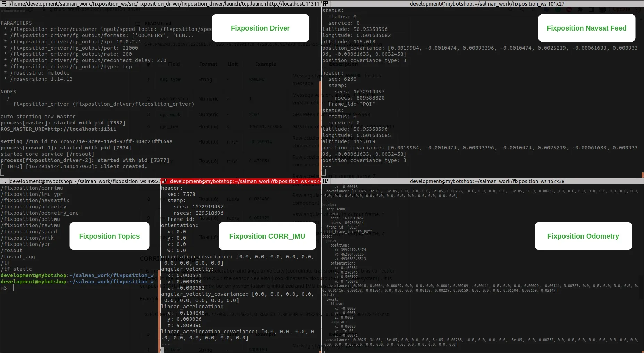The height and width of the screenshot is (353, 644).
Task: Click the Fixposition CORR_IMU label
Action: [267, 236]
